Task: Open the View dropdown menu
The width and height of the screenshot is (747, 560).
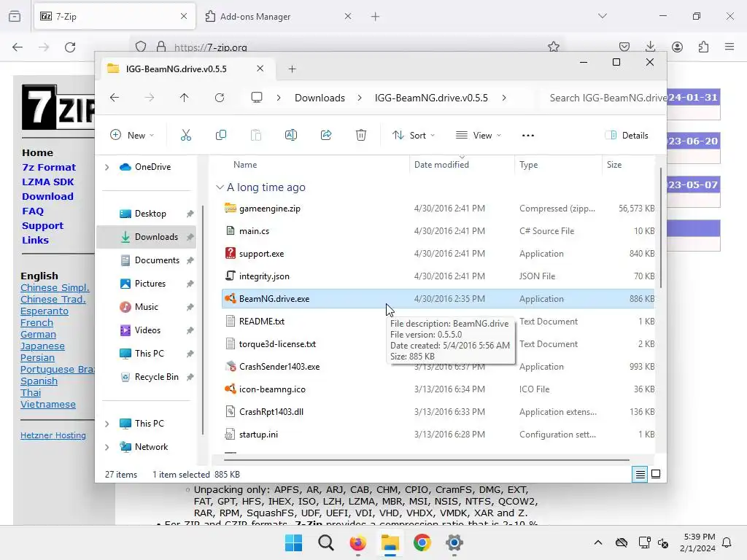Action: [x=479, y=135]
